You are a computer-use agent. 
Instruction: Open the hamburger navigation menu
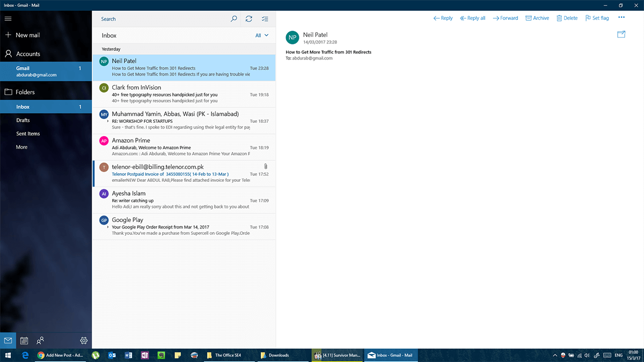(8, 19)
